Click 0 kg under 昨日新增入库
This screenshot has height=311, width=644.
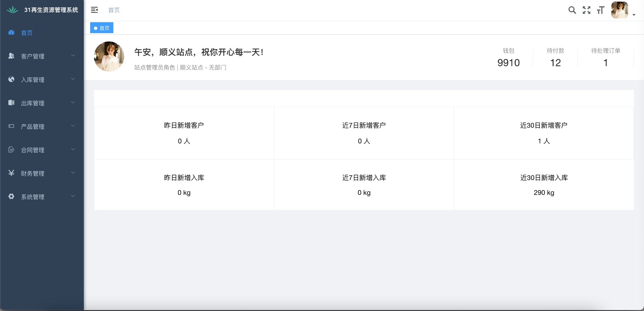pyautogui.click(x=184, y=193)
